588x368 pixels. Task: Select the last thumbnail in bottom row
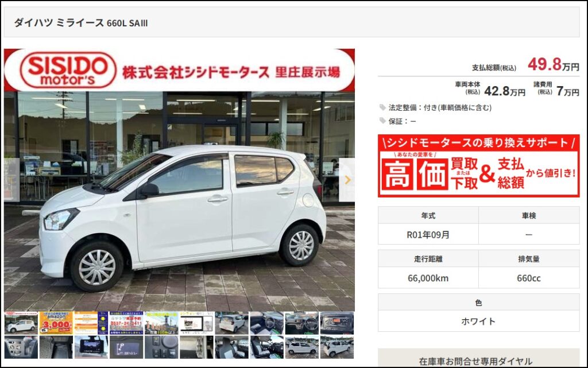(337, 347)
